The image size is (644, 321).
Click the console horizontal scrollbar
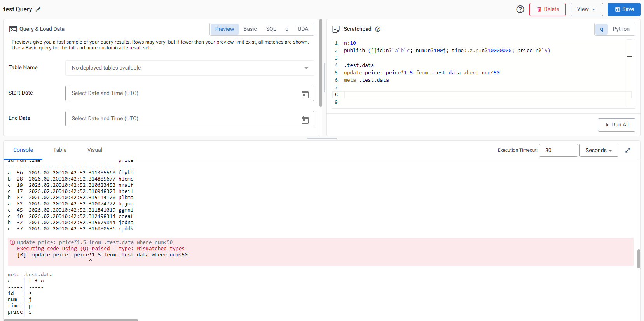(71, 320)
